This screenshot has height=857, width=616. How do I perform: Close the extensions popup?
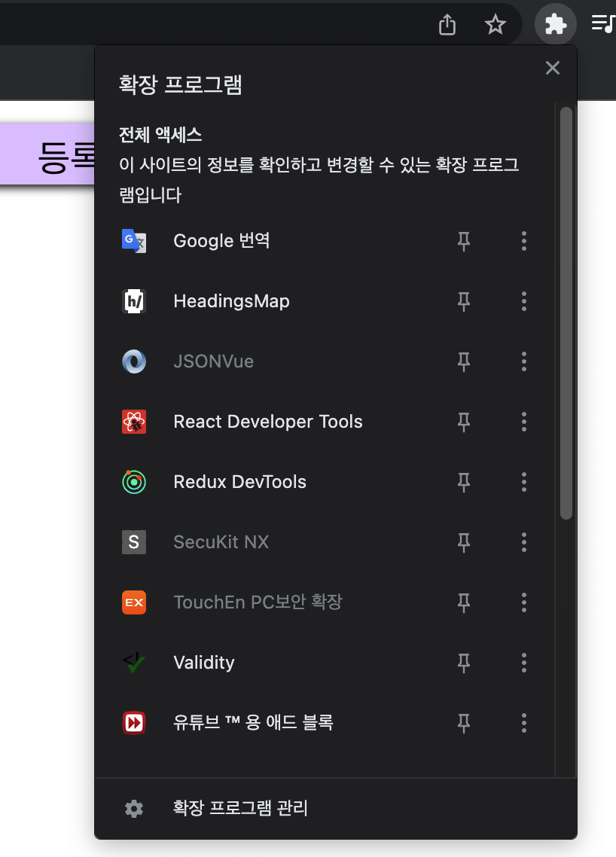pyautogui.click(x=553, y=68)
